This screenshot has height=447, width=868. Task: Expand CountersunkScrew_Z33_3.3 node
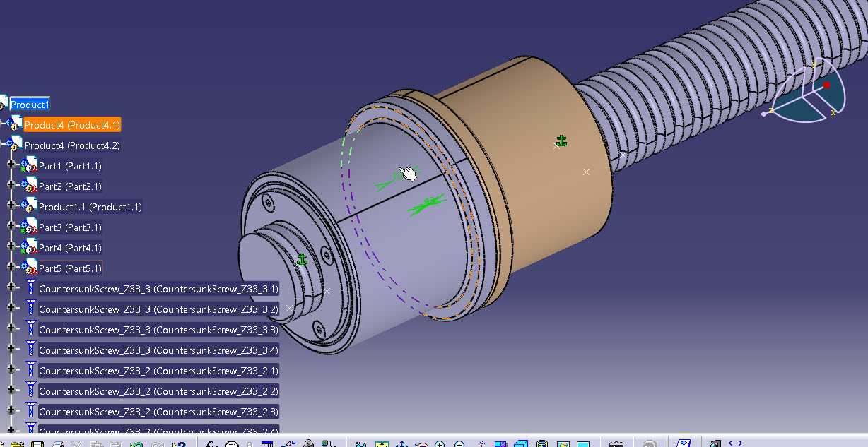pyautogui.click(x=11, y=328)
